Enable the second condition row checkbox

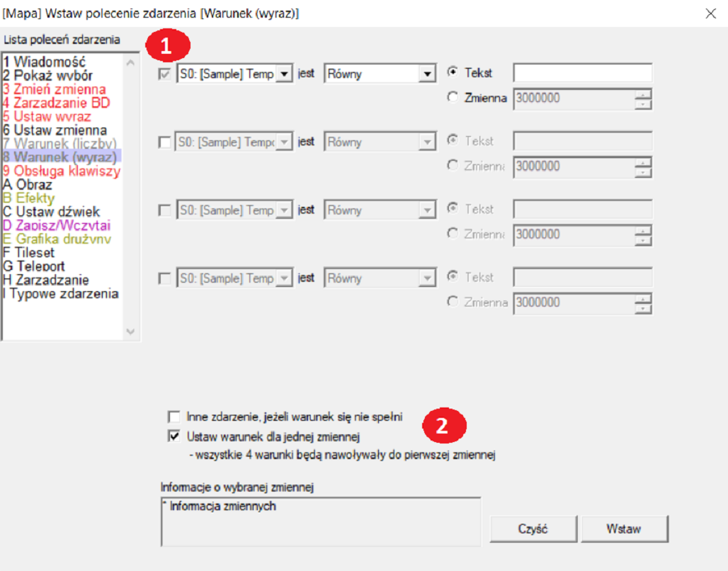(x=164, y=142)
